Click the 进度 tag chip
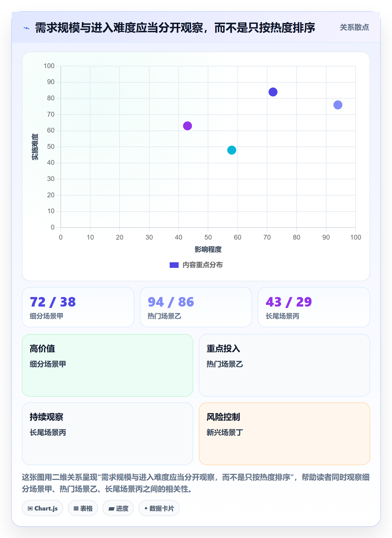This screenshot has height=538, width=392. pyautogui.click(x=118, y=508)
